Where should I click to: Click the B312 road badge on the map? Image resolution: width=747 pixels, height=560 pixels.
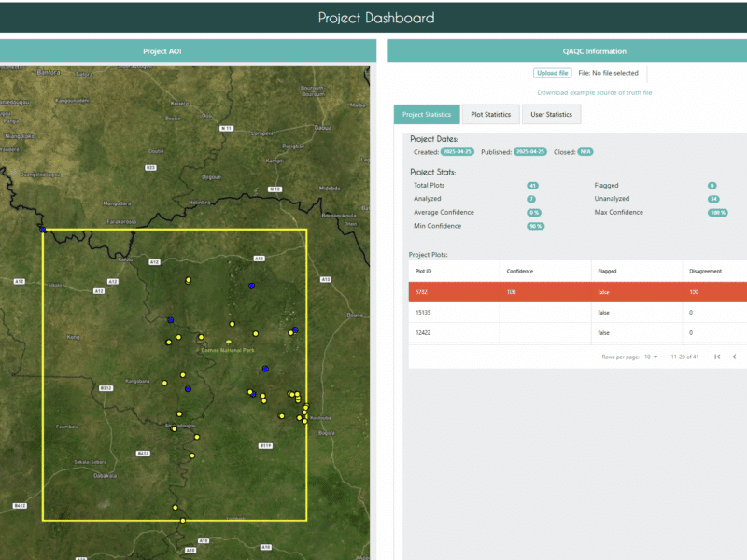(106, 388)
